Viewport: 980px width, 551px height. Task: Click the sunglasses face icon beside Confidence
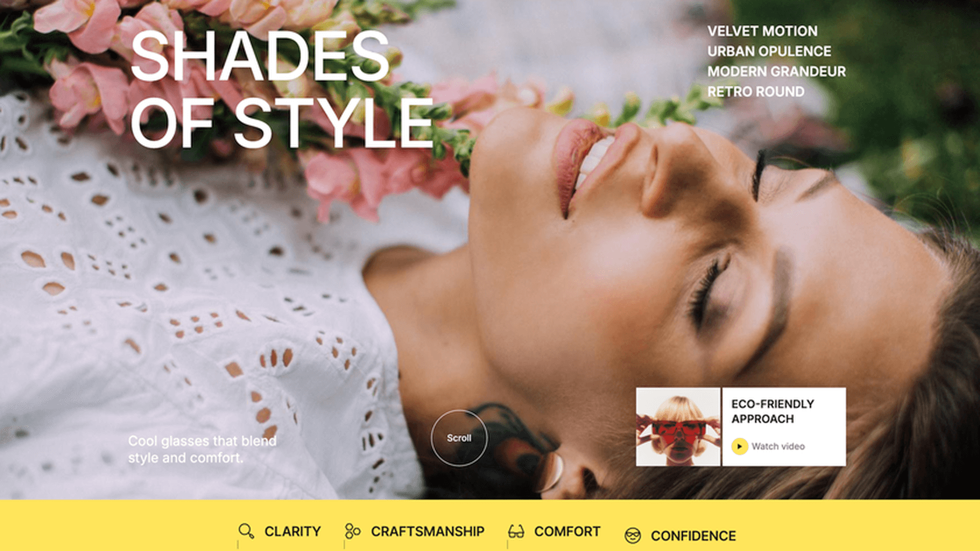tap(633, 535)
